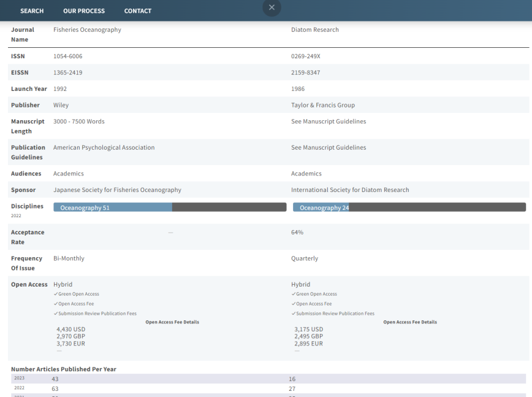
Task: Open the Diatom Research journal link
Action: pos(313,29)
